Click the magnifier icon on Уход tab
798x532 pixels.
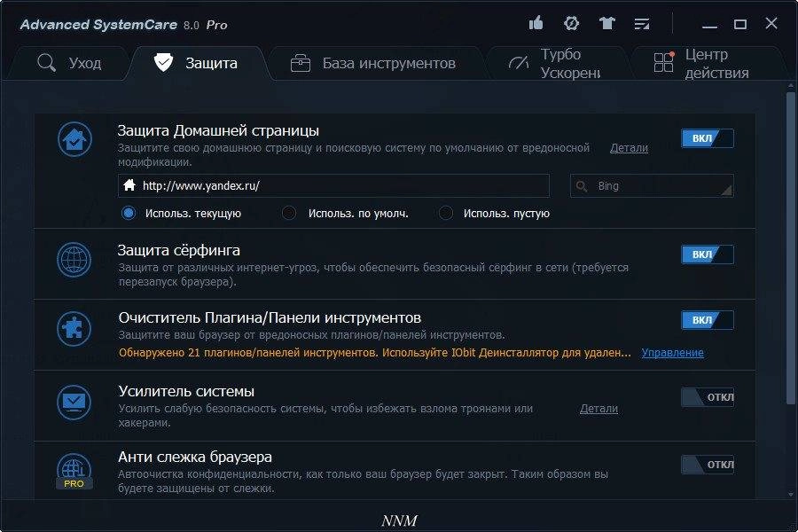tap(46, 63)
